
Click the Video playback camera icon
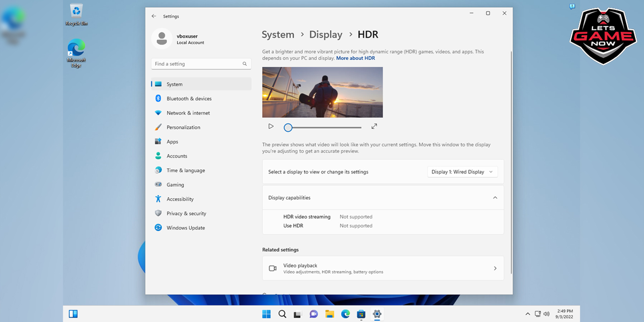tap(272, 268)
